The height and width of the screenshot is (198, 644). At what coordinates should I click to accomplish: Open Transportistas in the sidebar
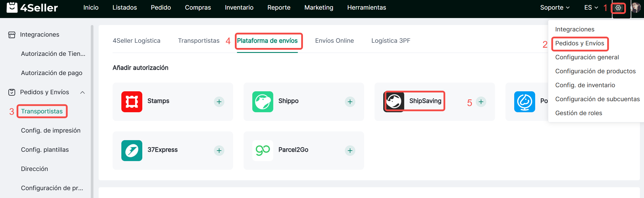point(42,111)
